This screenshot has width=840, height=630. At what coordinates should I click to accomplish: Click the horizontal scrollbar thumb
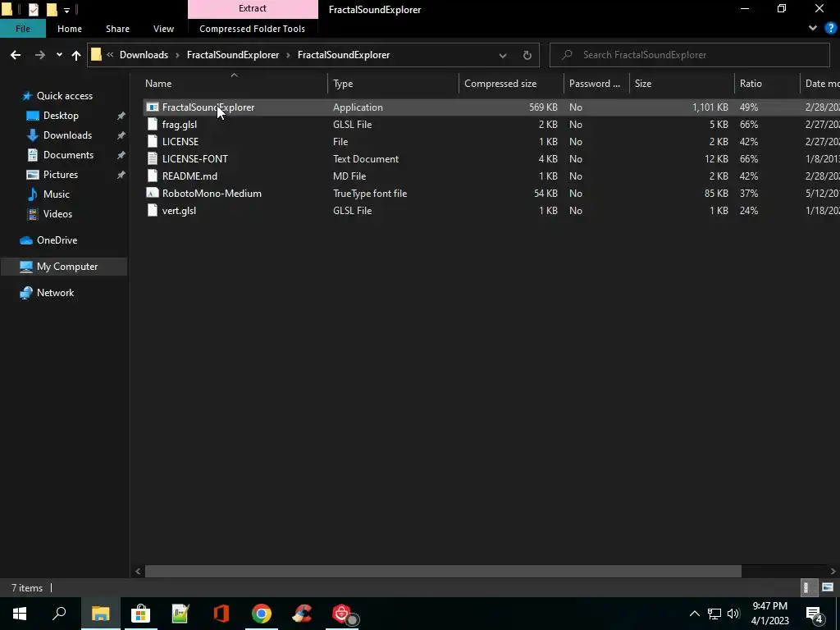pos(443,572)
